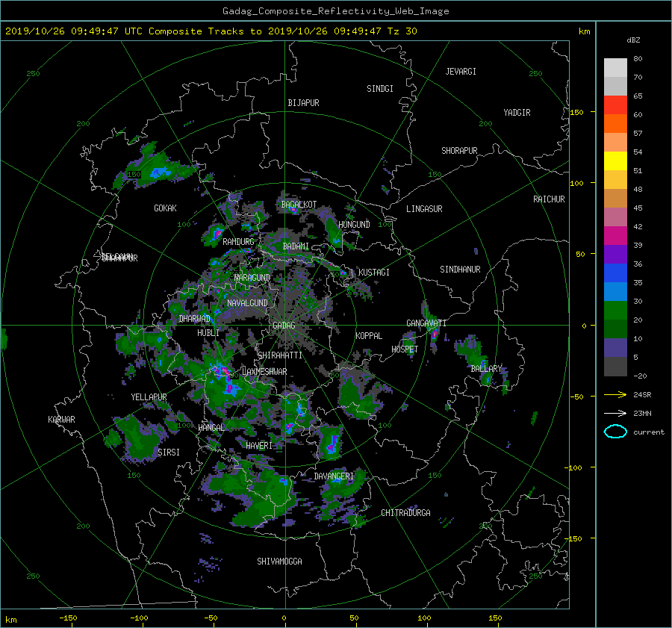
Task: Click the RAICHUR city label
Action: pos(549,199)
